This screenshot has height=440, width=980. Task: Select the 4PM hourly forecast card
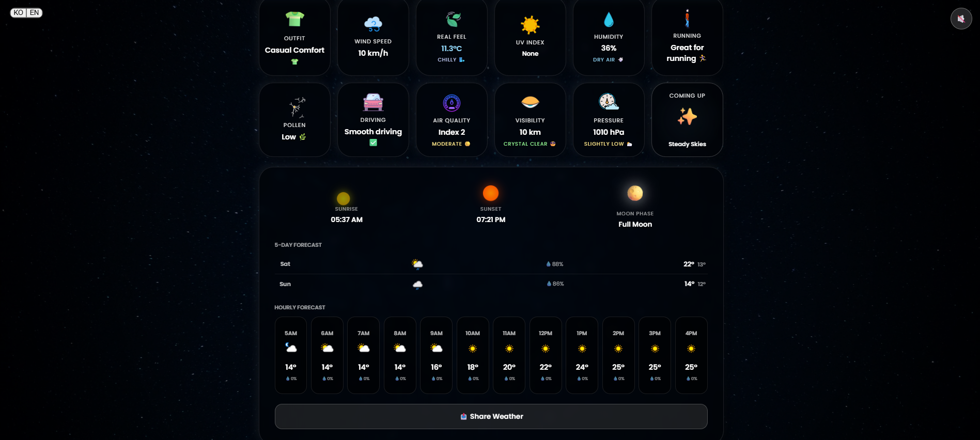691,355
